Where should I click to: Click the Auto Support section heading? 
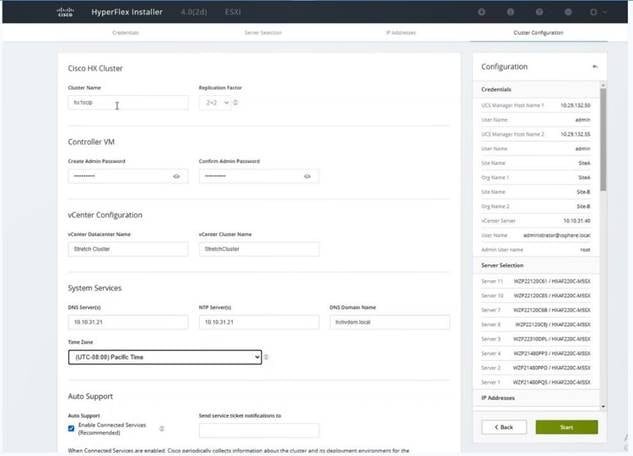click(90, 396)
